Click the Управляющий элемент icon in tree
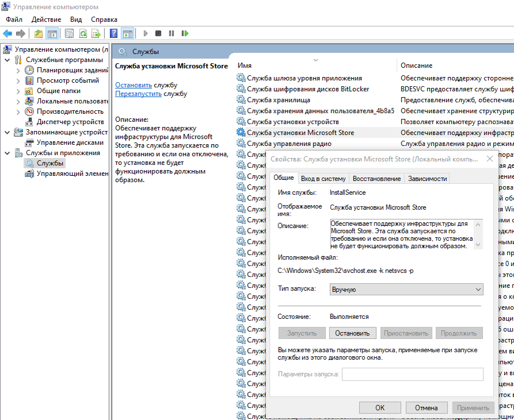 pyautogui.click(x=29, y=174)
